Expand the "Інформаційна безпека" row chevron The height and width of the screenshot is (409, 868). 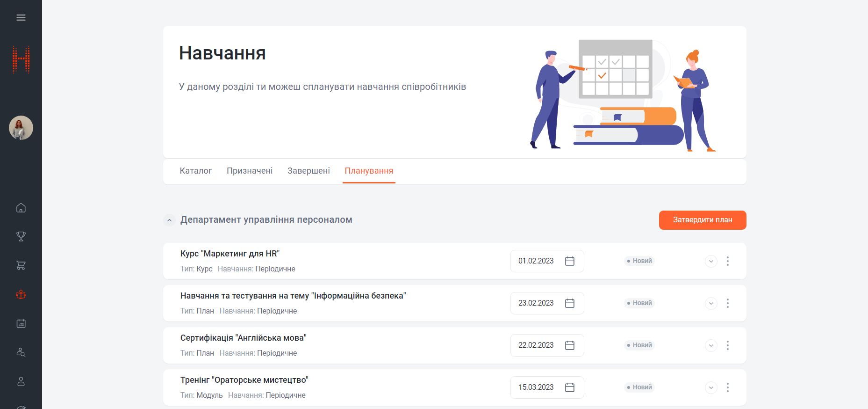710,303
